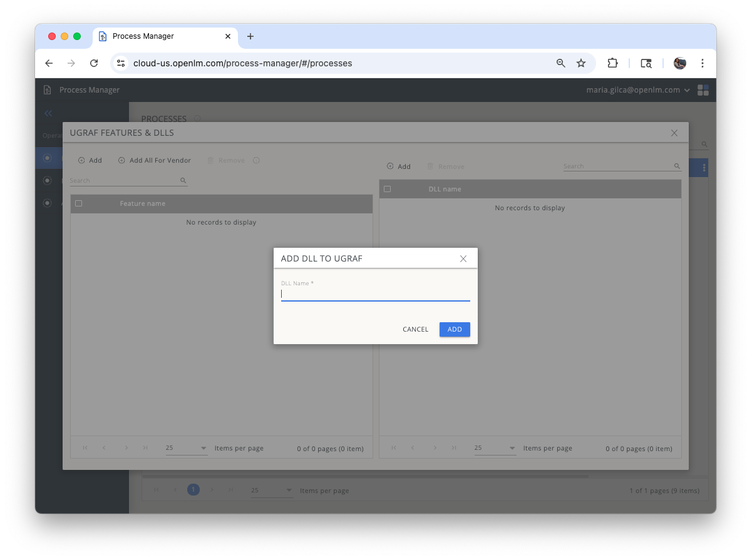Viewport: 752px width, 560px height.
Task: Click the info icon next to Remove
Action: pyautogui.click(x=256, y=160)
